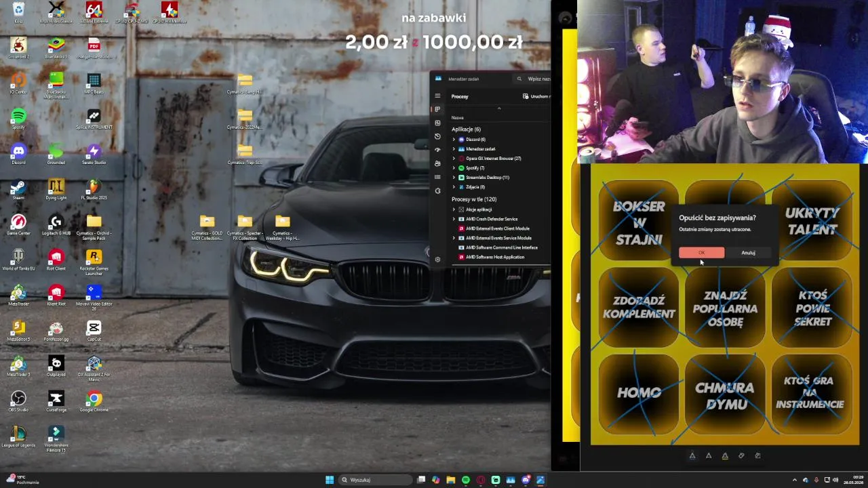
Task: Open the Spotify desktop shortcut
Action: pos(18,118)
